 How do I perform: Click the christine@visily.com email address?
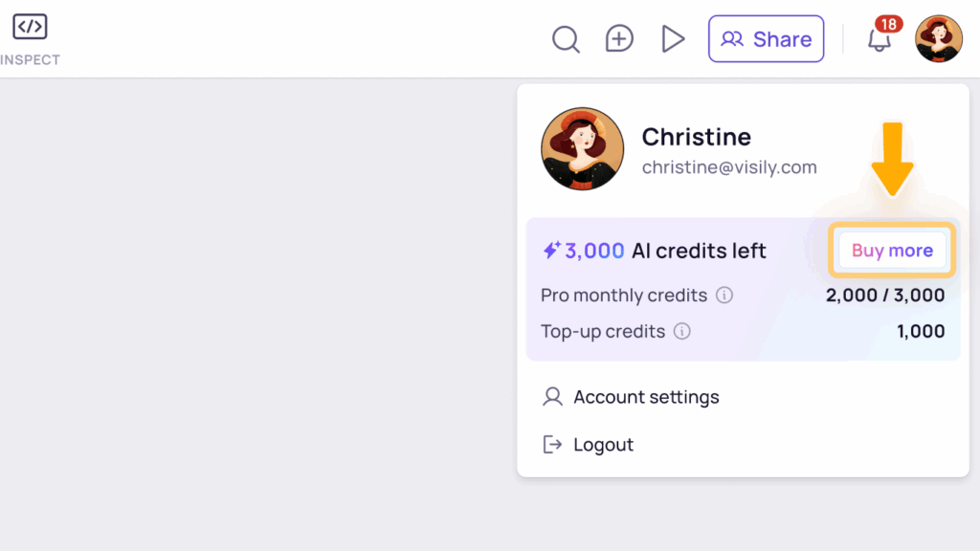[729, 167]
